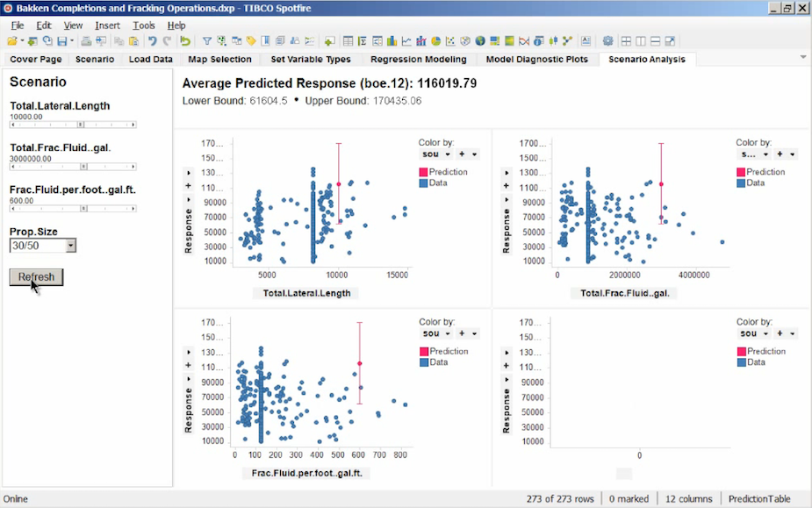The height and width of the screenshot is (508, 812).
Task: Click the Total.Frac.Fluid..gal. x-axis selector
Action: tap(624, 293)
